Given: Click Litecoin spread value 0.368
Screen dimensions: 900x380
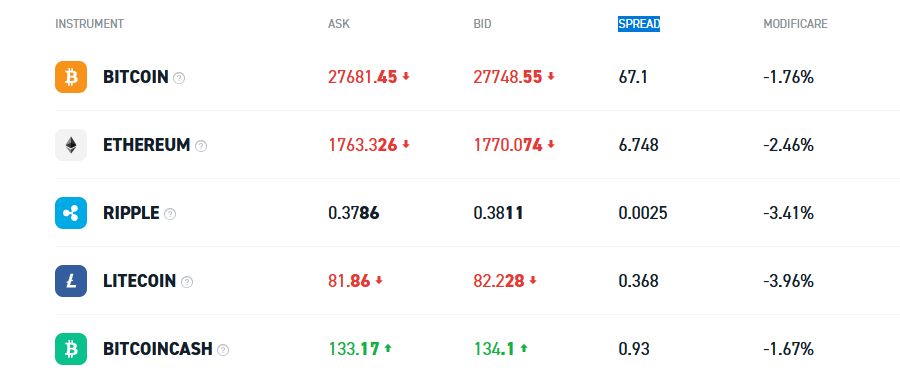Looking at the screenshot, I should coord(638,281).
